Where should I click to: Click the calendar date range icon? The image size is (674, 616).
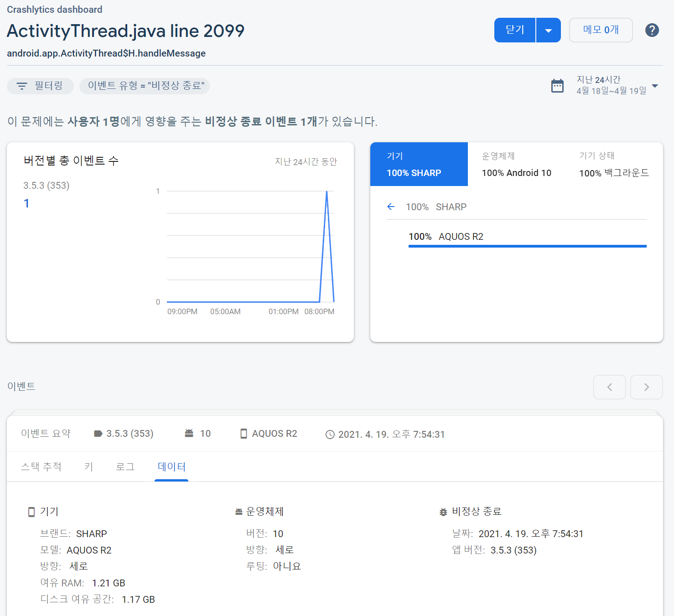pyautogui.click(x=557, y=86)
